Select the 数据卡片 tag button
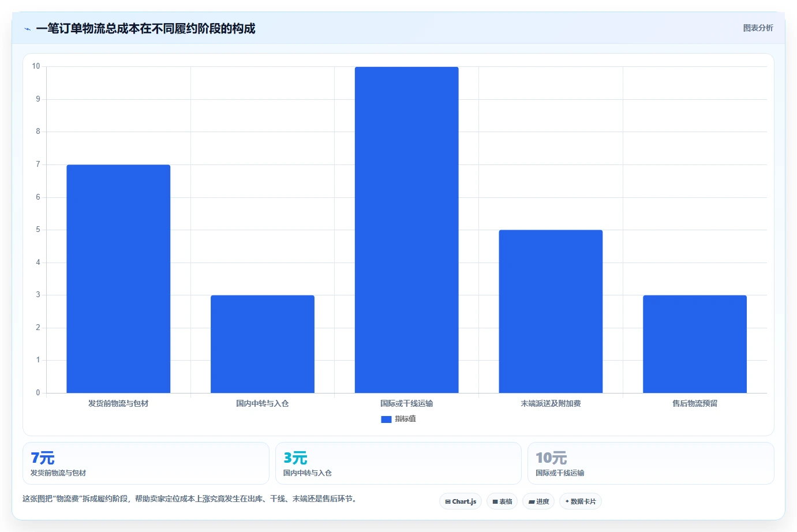The image size is (797, 532). point(581,501)
